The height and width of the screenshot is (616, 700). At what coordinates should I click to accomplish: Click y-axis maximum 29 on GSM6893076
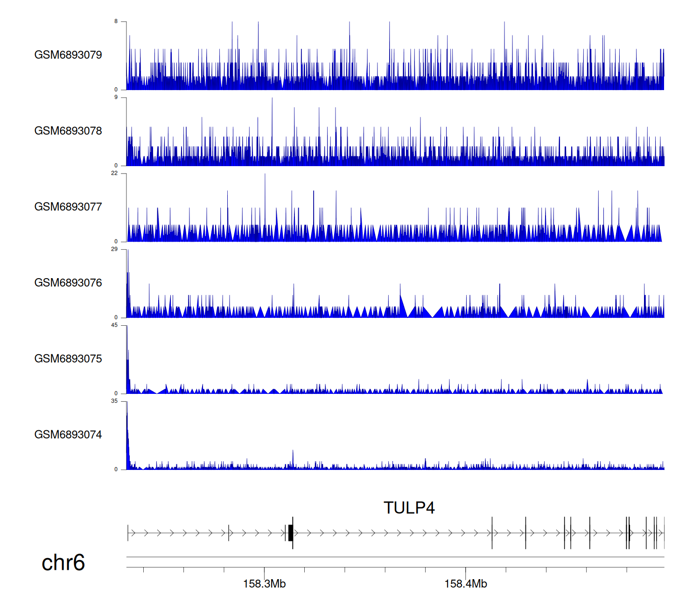point(114,249)
